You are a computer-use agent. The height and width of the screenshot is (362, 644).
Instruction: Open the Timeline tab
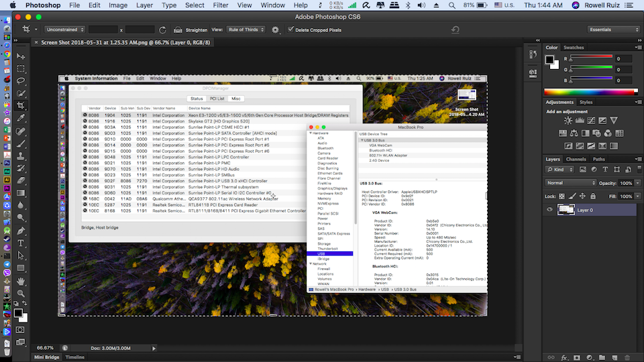click(74, 357)
